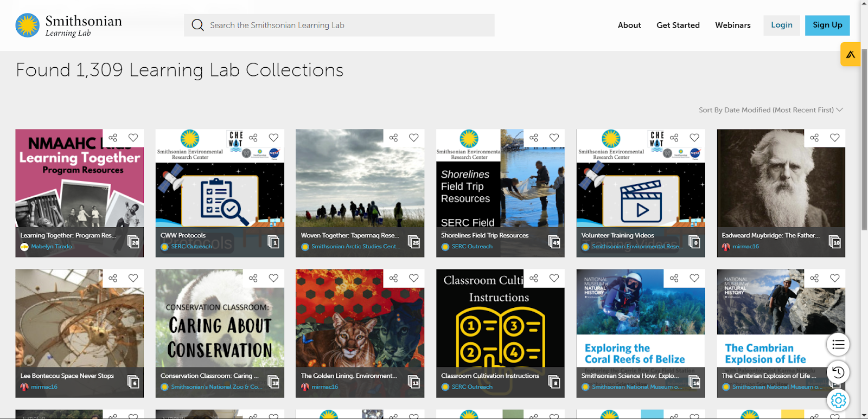Favorite the Eadweard Muybridge collection

click(835, 138)
